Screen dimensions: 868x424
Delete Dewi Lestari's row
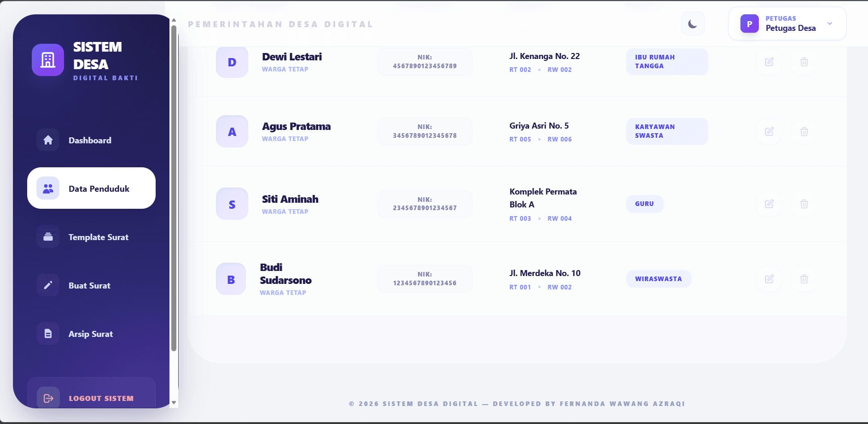pos(804,62)
